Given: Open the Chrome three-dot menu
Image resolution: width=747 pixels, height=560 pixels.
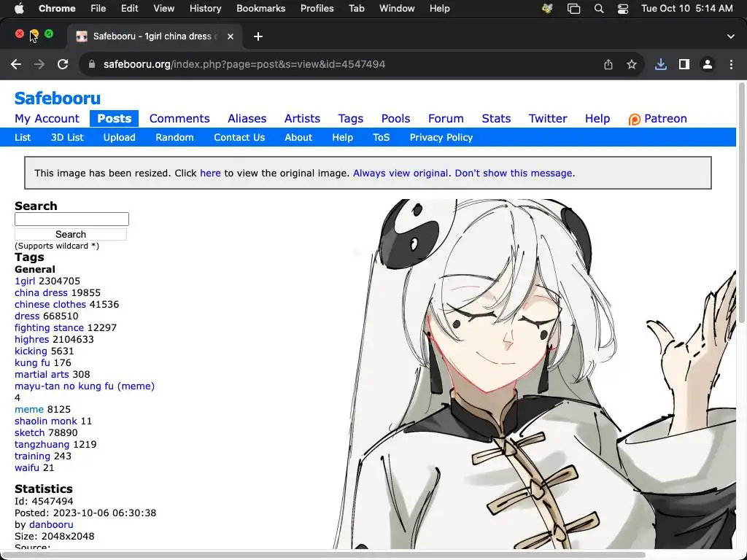Looking at the screenshot, I should (x=731, y=64).
